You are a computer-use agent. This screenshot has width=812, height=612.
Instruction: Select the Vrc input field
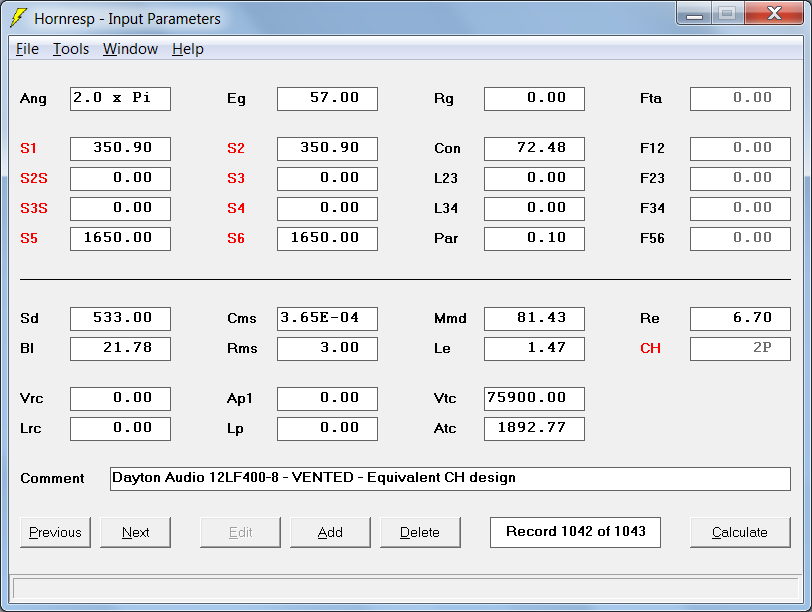click(x=120, y=399)
